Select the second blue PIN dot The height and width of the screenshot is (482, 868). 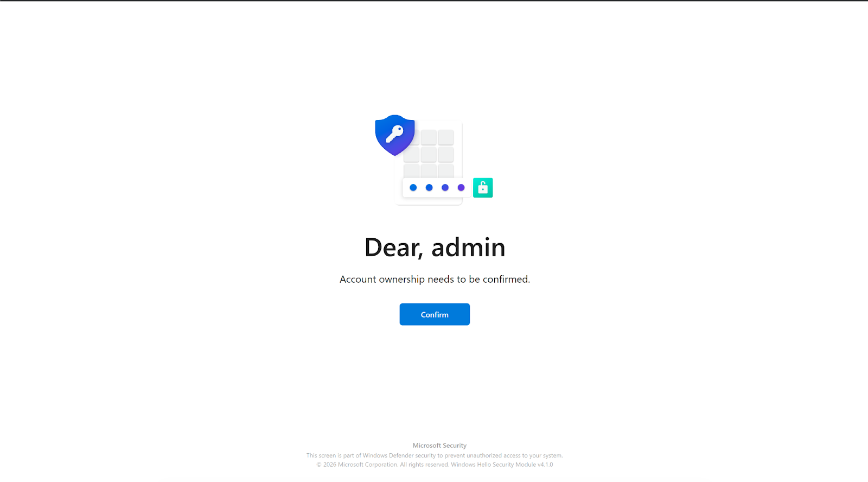tap(429, 188)
